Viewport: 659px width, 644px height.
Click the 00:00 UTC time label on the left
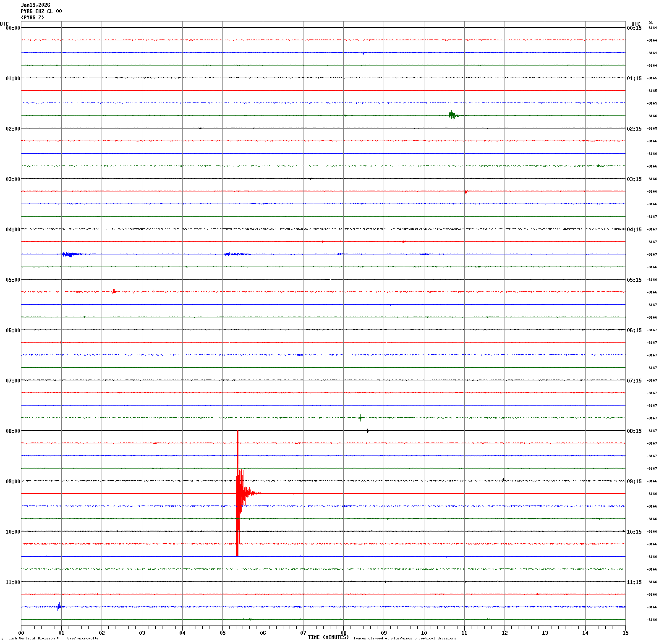pos(13,28)
